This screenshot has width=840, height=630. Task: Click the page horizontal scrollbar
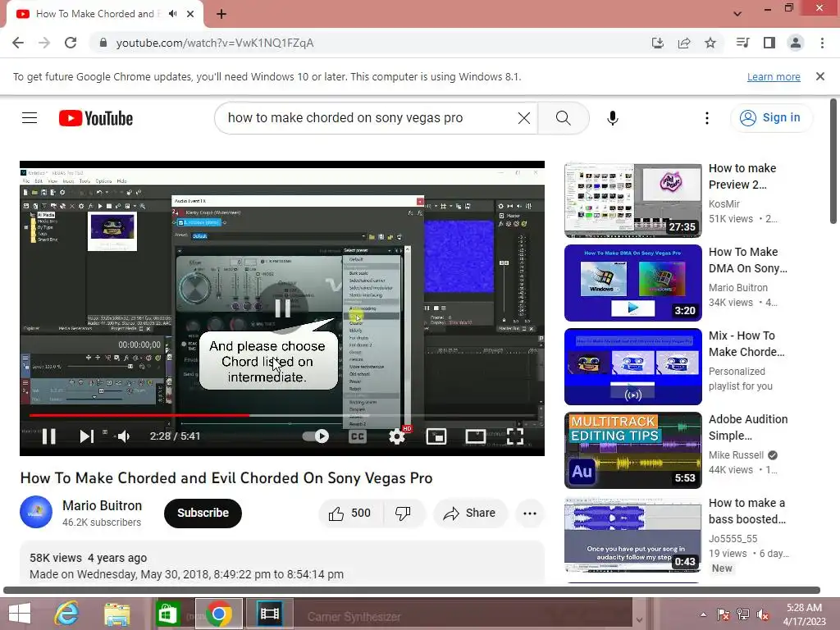412,591
